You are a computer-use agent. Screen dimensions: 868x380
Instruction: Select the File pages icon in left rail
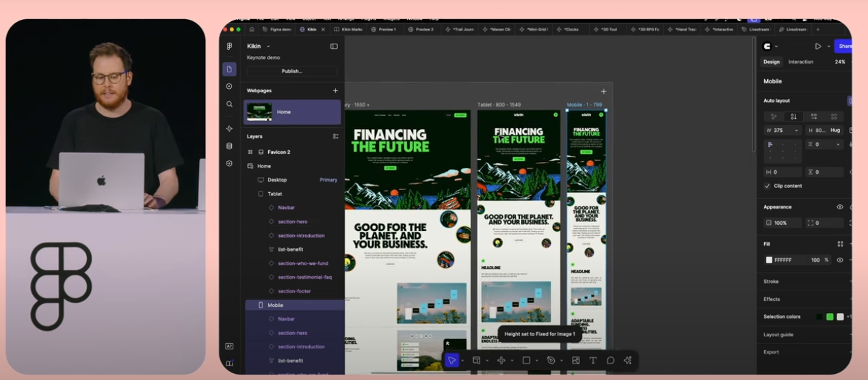click(x=229, y=69)
